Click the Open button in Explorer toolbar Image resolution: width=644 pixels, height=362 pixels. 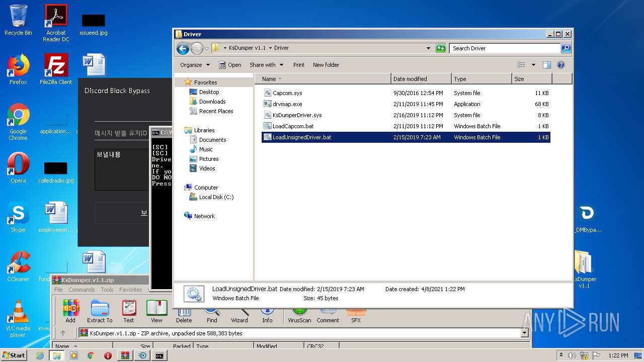coord(230,65)
